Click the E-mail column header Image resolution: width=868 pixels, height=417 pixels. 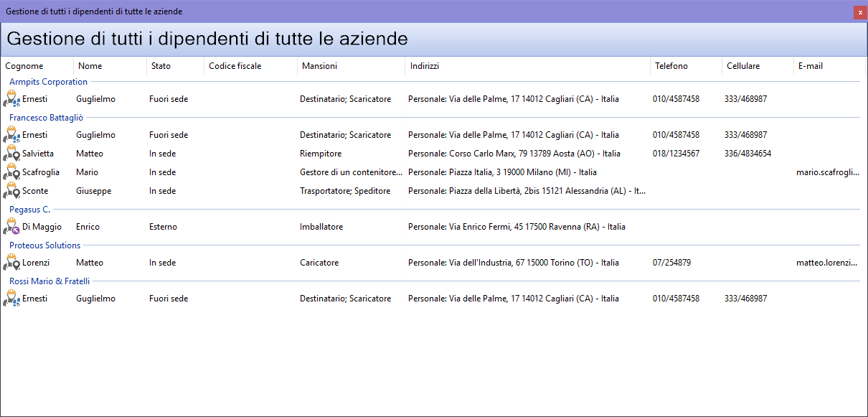810,66
